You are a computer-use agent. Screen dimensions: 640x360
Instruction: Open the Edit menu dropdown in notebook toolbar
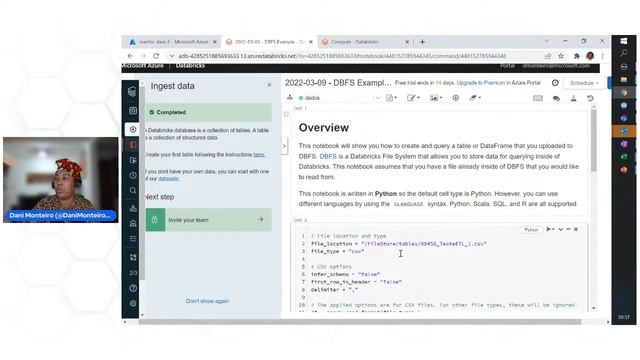click(413, 98)
